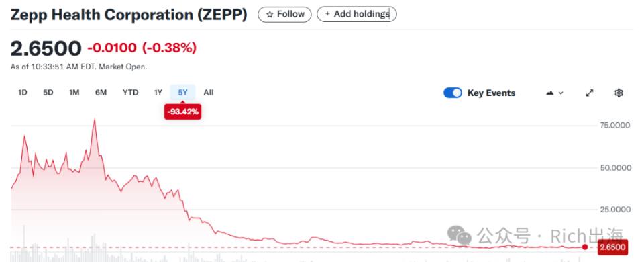Click the 2.6500 price label tag

click(612, 247)
